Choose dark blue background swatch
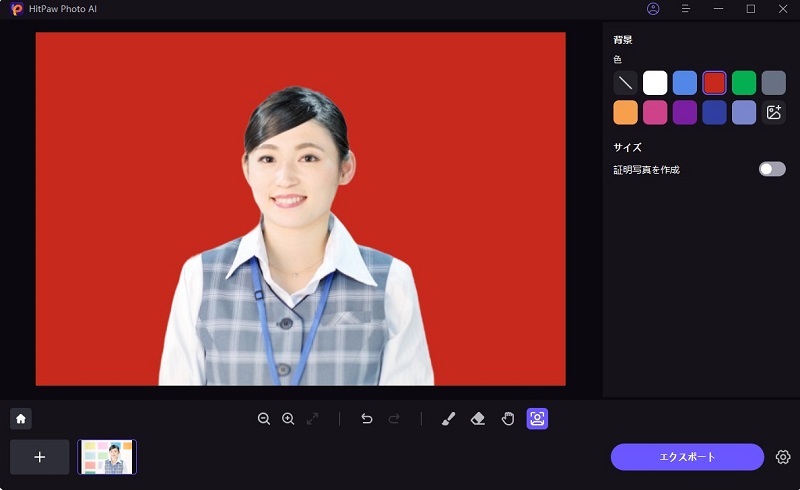This screenshot has height=490, width=800. click(x=714, y=112)
